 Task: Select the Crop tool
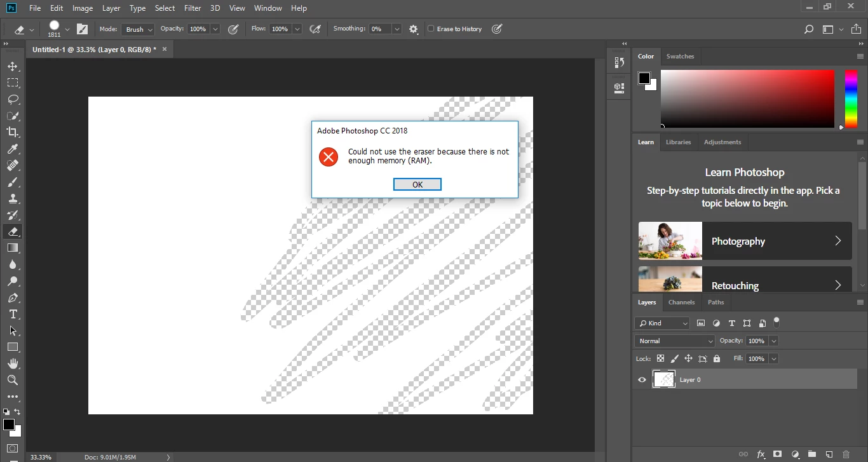13,132
